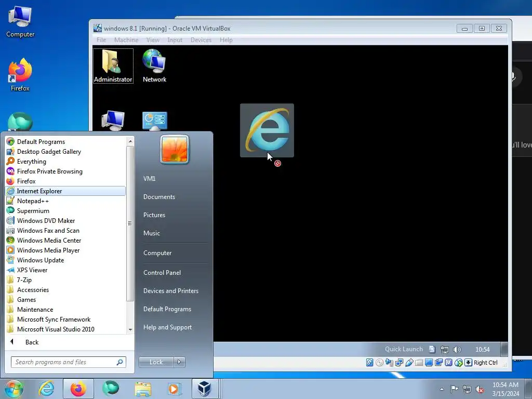Open Windows DVD Maker
This screenshot has height=399, width=532.
click(x=65, y=220)
